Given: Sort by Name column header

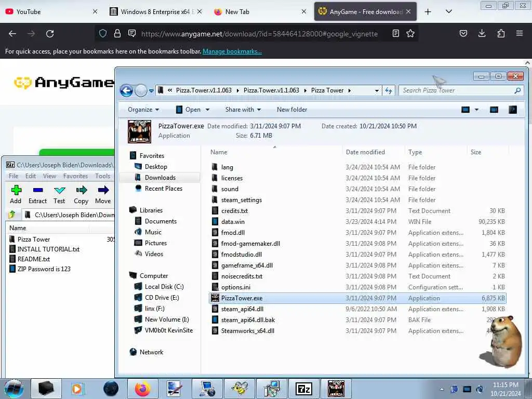Looking at the screenshot, I should click(x=275, y=152).
